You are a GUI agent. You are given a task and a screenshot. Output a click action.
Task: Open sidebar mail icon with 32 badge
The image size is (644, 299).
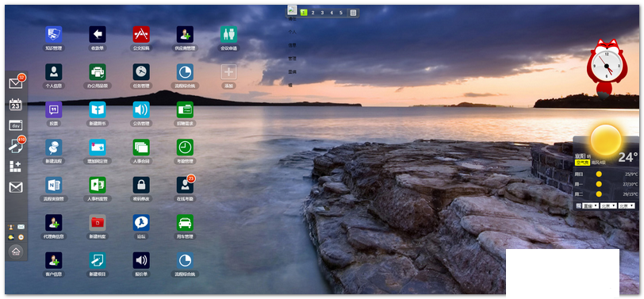(16, 83)
